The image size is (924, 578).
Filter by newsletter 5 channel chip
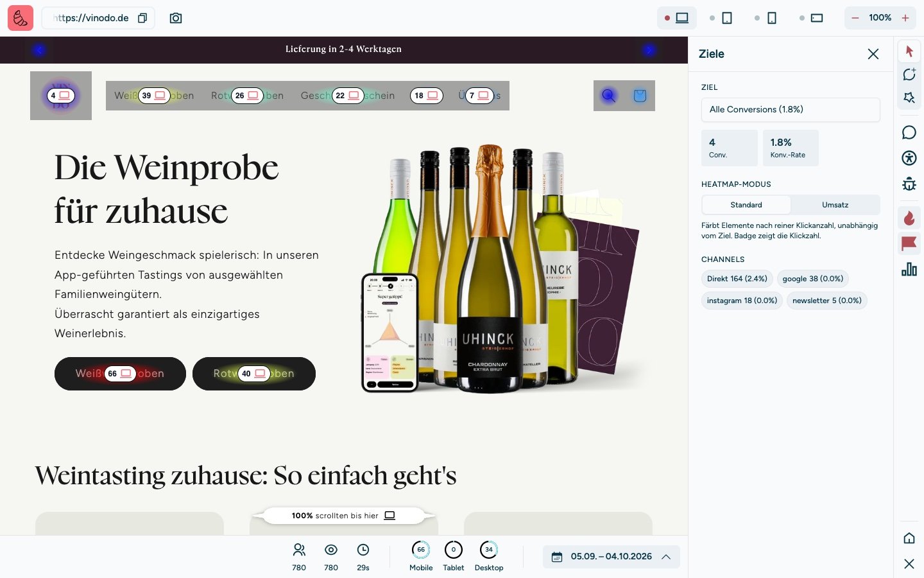[x=827, y=301]
